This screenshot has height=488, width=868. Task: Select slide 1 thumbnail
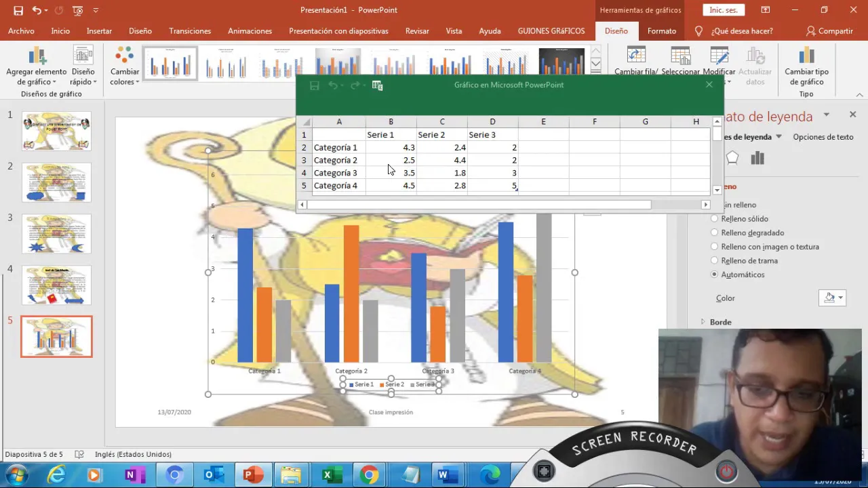(x=56, y=131)
